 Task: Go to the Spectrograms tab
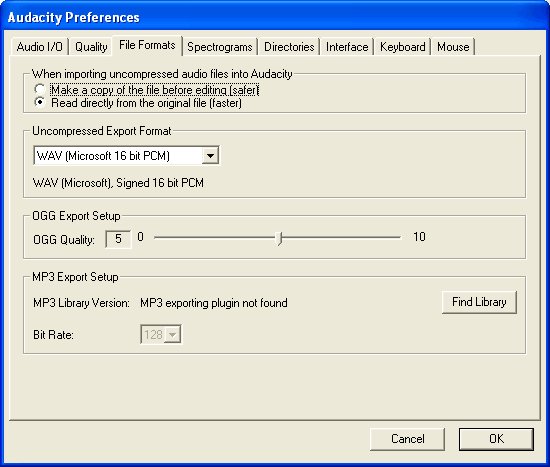click(x=220, y=47)
